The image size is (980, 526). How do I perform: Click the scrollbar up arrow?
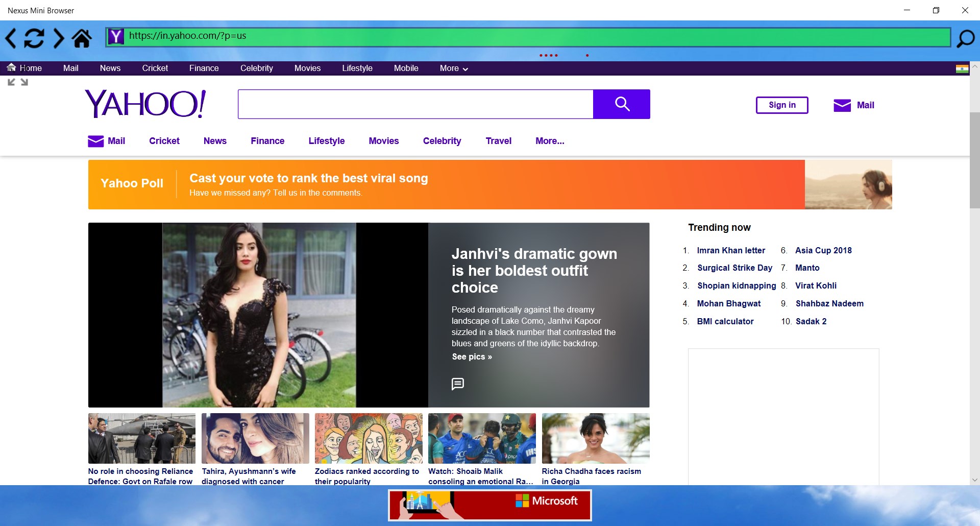point(974,66)
